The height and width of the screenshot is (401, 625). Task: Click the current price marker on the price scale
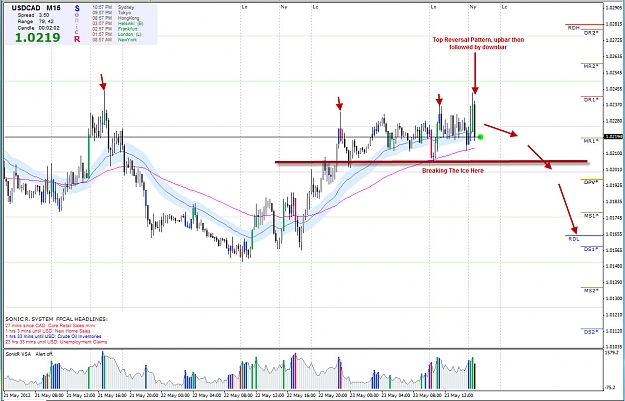click(x=613, y=137)
